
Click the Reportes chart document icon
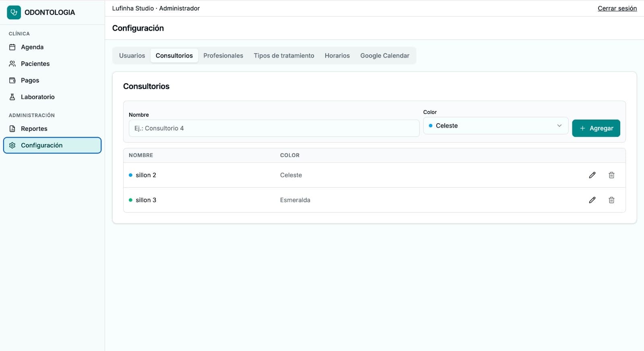(12, 129)
